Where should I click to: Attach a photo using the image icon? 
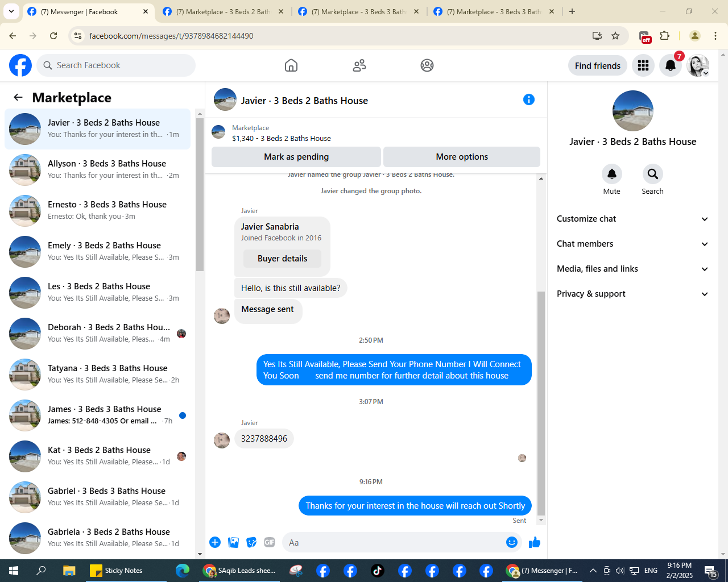point(233,542)
